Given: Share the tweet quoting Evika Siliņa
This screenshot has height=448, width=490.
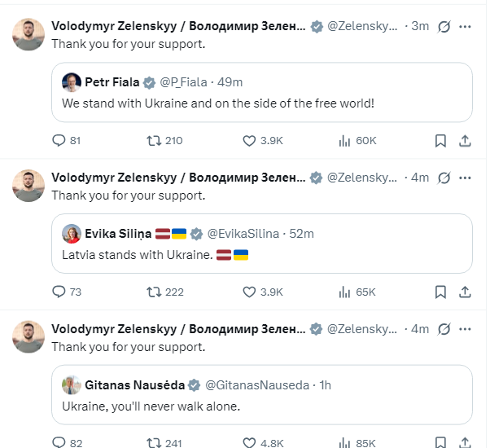Looking at the screenshot, I should [x=465, y=292].
